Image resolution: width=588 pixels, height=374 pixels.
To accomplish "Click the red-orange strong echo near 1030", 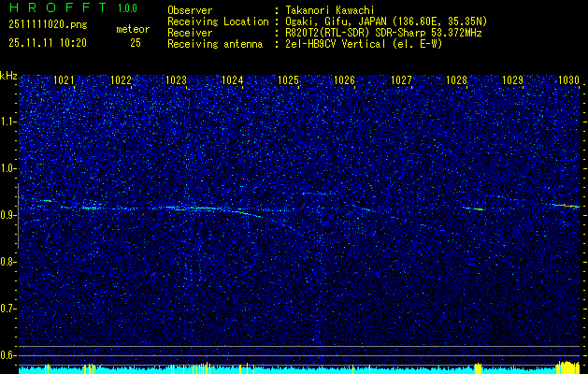I will 567,206.
